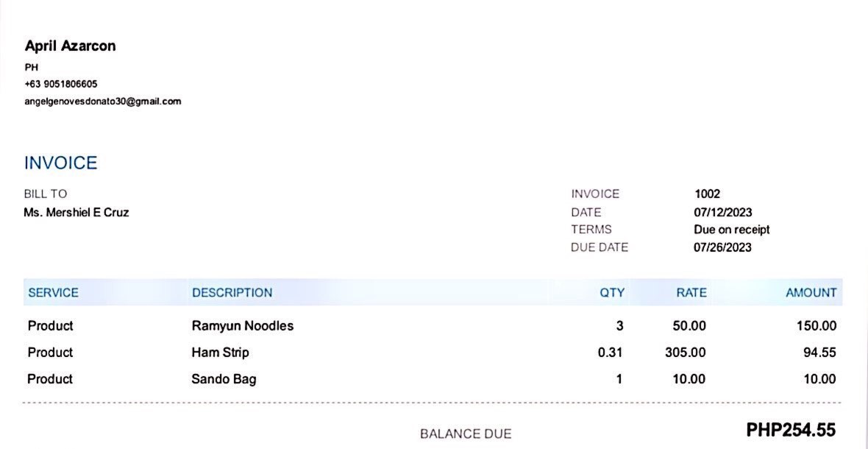Click the Due on receipt terms value
868x449 pixels.
tap(731, 230)
